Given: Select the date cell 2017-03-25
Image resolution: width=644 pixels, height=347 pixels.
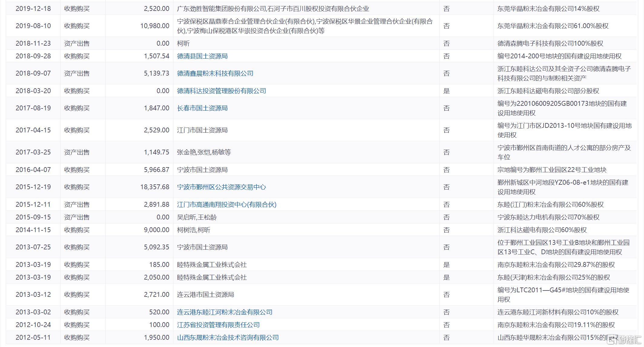Looking at the screenshot, I should [x=33, y=152].
